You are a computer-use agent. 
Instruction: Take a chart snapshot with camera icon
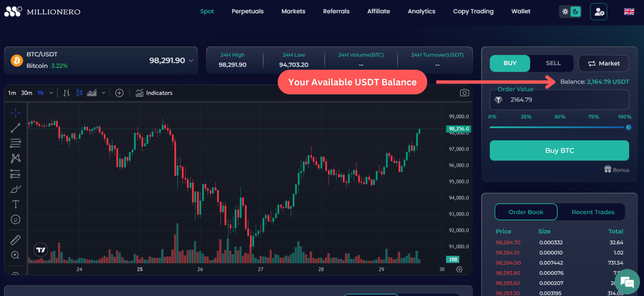464,93
